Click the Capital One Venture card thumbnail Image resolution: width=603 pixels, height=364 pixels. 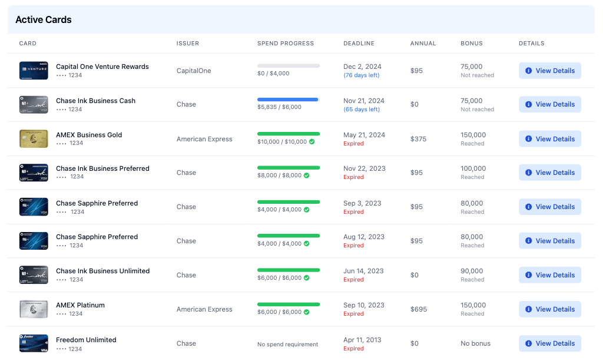(33, 70)
